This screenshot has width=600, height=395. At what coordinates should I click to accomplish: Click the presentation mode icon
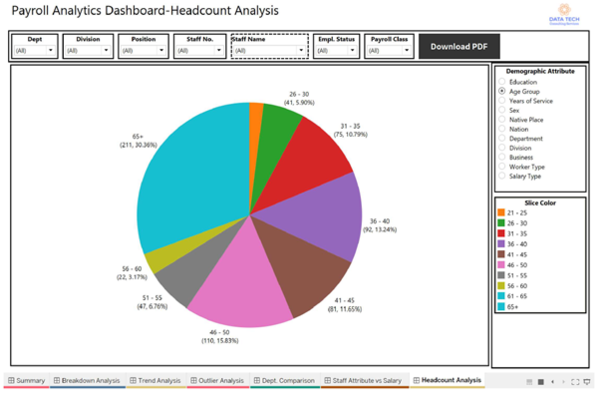(x=587, y=382)
